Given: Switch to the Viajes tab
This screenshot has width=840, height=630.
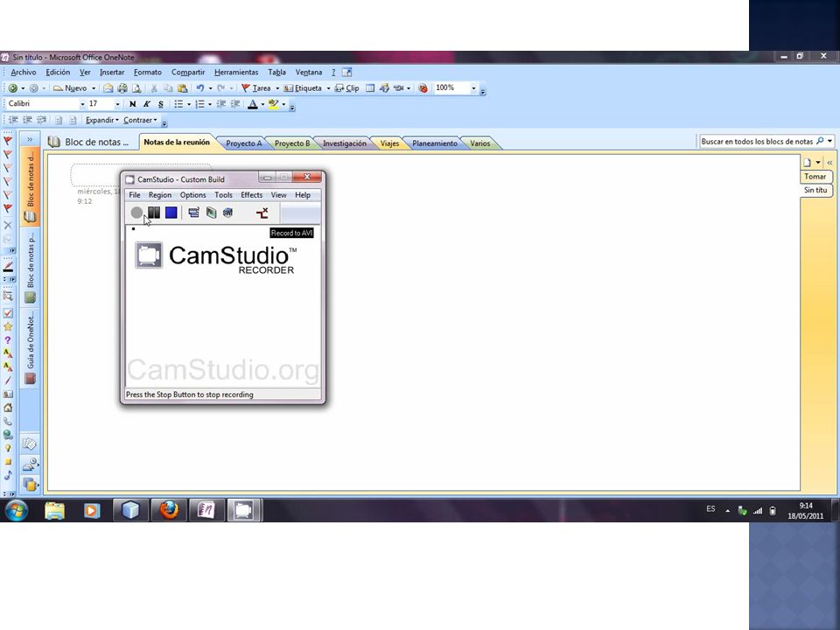Looking at the screenshot, I should coord(389,143).
